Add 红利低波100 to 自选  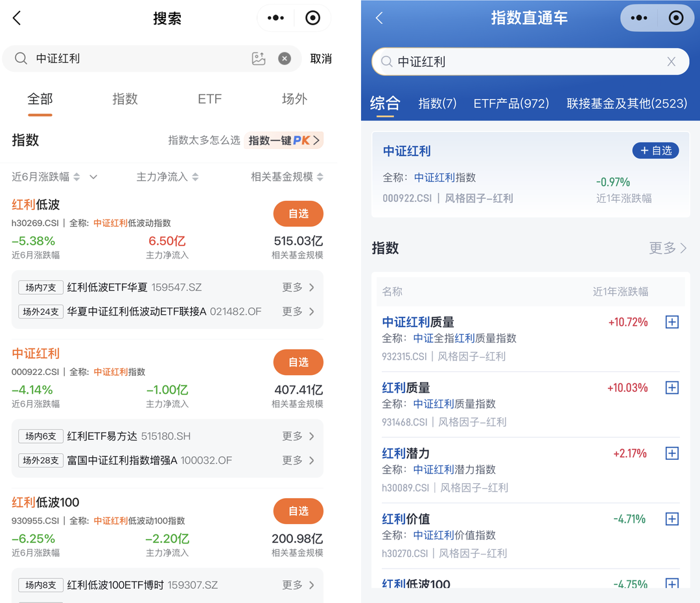pyautogui.click(x=298, y=511)
